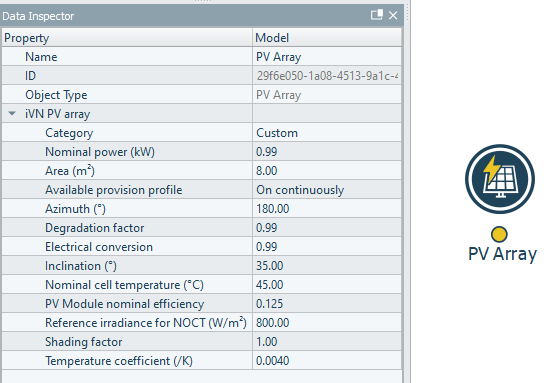Screen dimensions: 553x383
Task: Edit the Nominal power (kW) value
Action: pyautogui.click(x=327, y=152)
